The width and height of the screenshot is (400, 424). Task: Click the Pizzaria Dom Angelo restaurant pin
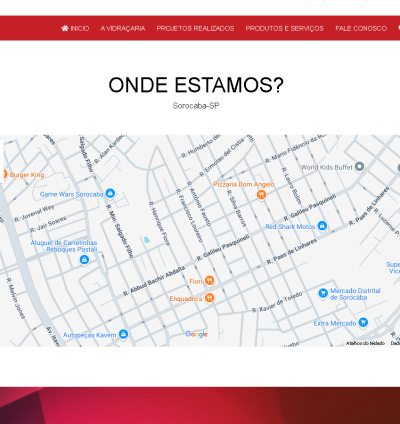pos(262,195)
